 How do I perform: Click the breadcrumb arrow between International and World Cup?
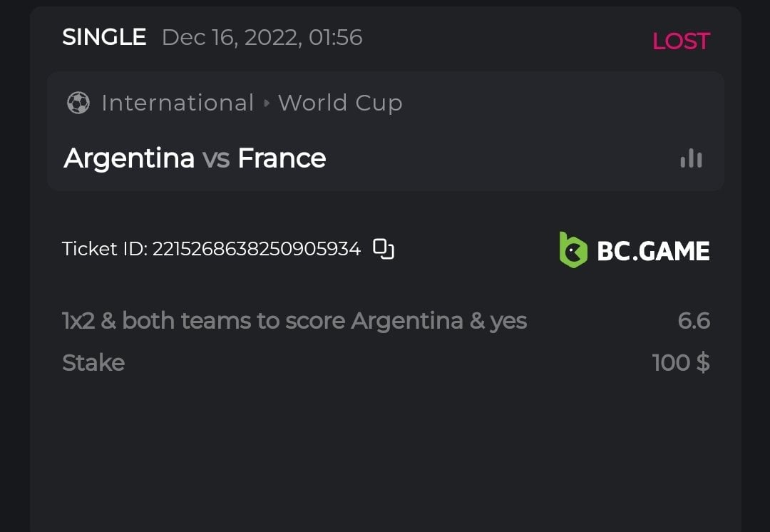tap(267, 103)
